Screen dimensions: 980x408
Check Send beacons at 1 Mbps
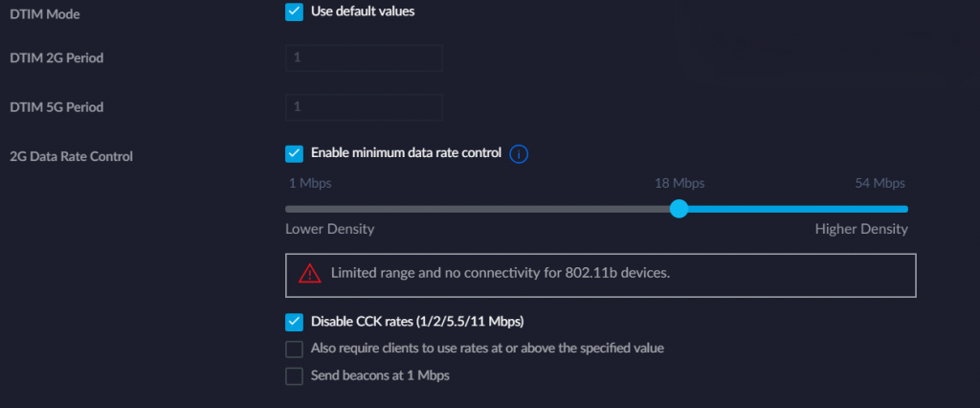(295, 375)
